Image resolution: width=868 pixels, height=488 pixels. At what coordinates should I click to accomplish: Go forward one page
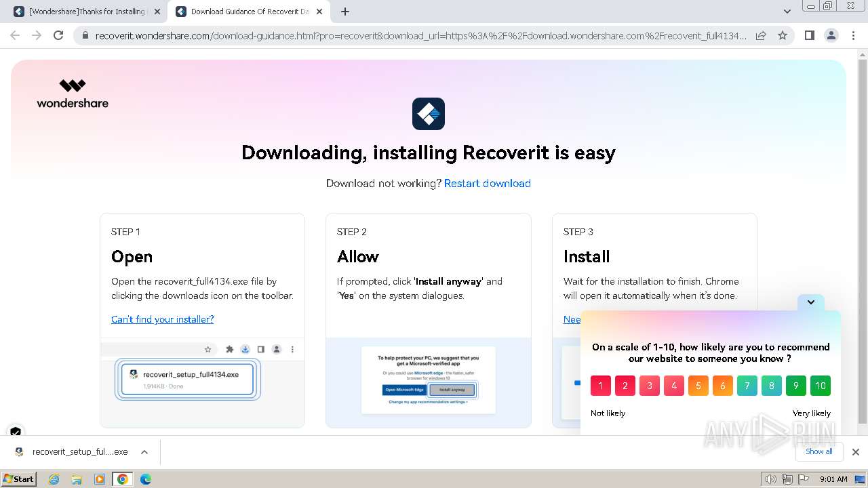[37, 35]
